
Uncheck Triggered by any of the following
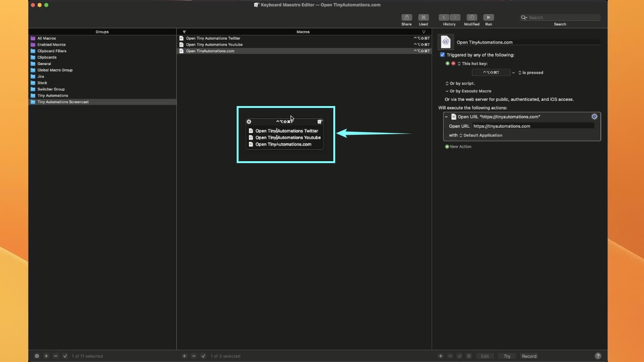tap(442, 55)
